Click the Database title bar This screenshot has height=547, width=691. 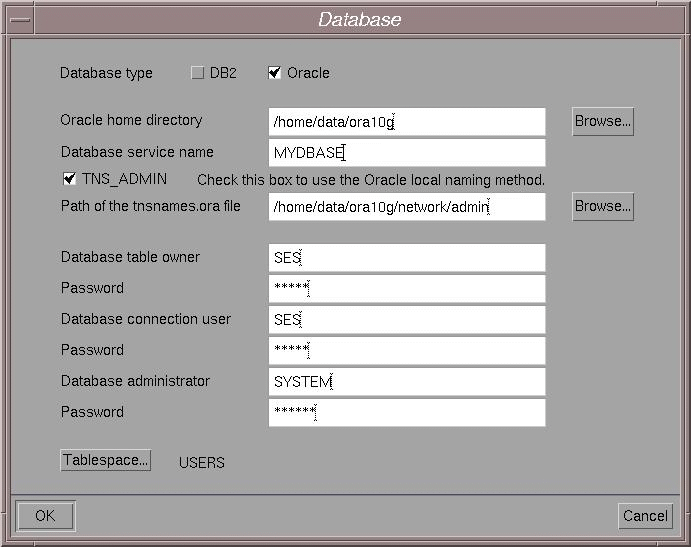tap(360, 20)
